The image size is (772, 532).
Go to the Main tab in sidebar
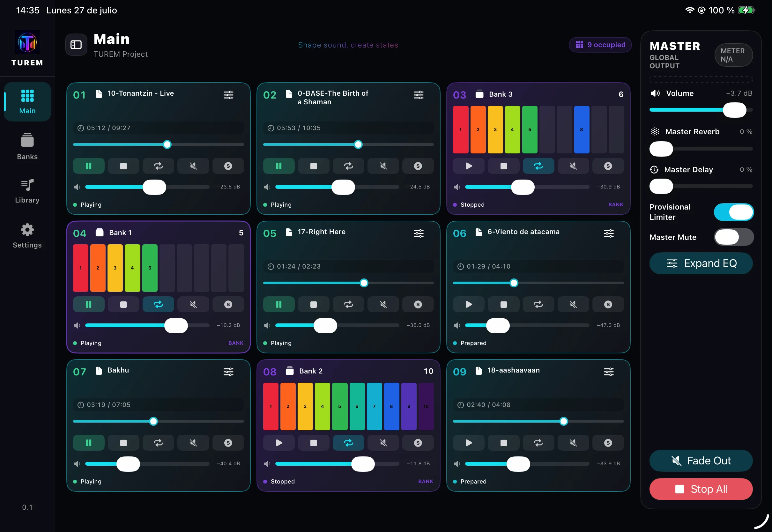tap(27, 102)
